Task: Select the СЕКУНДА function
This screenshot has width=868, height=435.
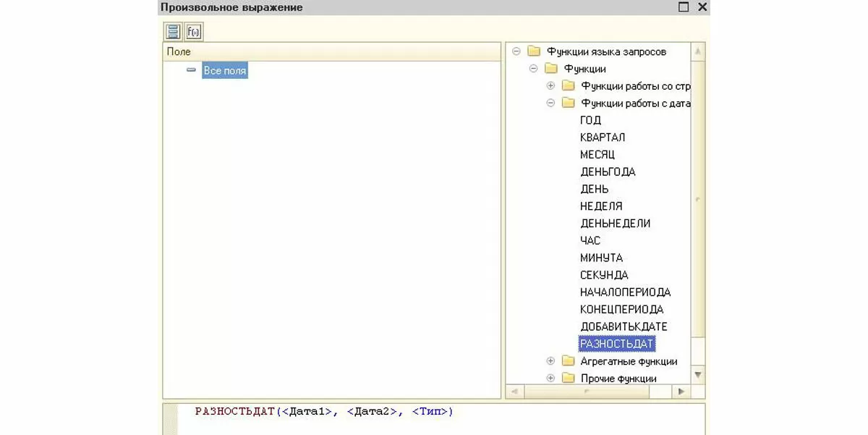Action: pos(604,275)
